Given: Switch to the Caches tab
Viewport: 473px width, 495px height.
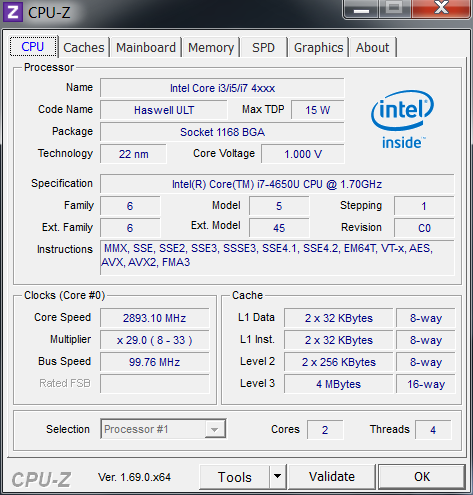Looking at the screenshot, I should point(84,47).
